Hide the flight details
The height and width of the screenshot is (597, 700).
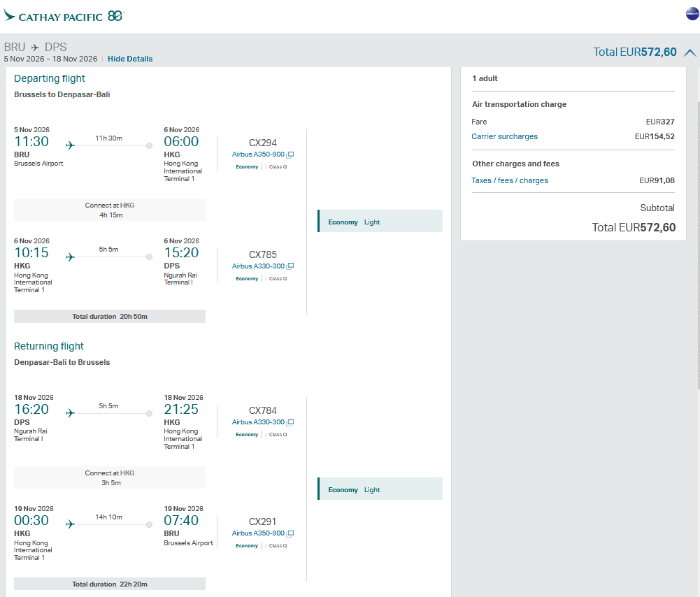pos(130,59)
